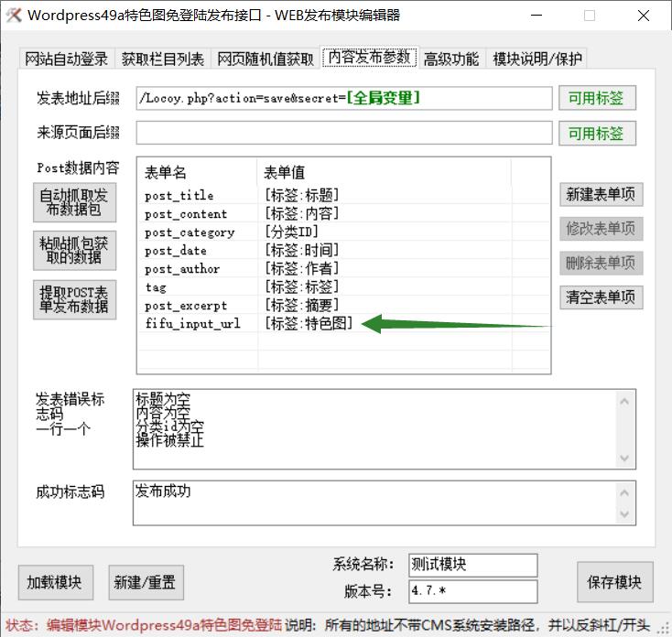672x637 pixels.
Task: Select the tag form row
Action: click(343, 287)
